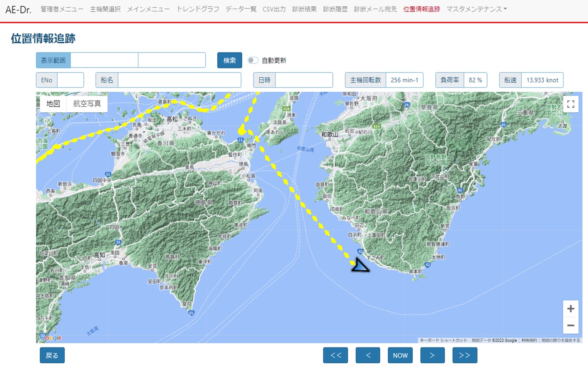Expand the マスタメンテナンス dropdown menu

pyautogui.click(x=476, y=9)
